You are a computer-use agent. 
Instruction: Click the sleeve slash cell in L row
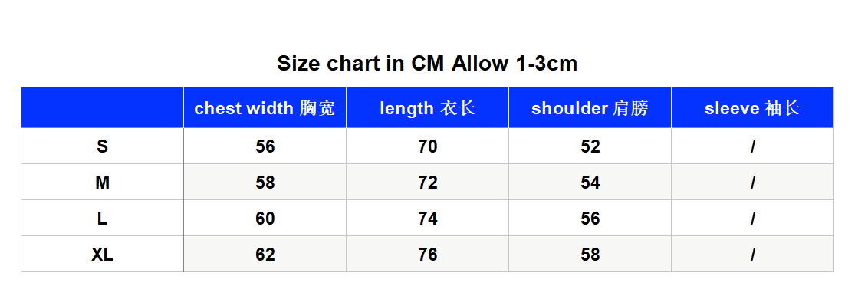click(752, 218)
